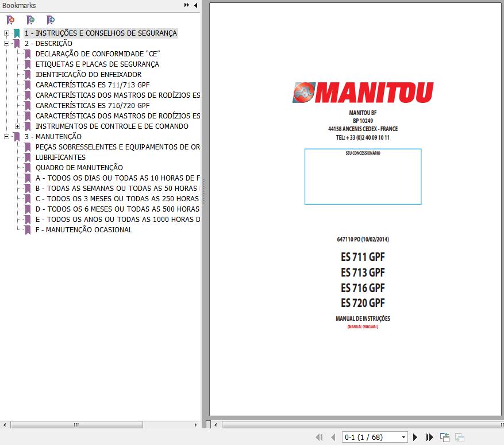Viewport: 504px width, 445px height.
Task: Select the '3 - MANUTENÇÃO' bookmark
Action: coord(53,137)
